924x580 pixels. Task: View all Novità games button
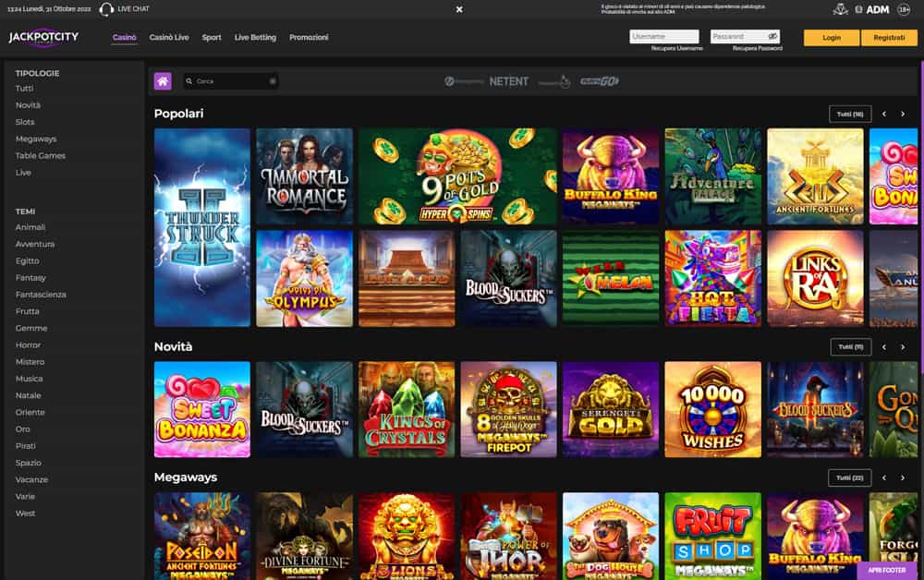pyautogui.click(x=850, y=347)
